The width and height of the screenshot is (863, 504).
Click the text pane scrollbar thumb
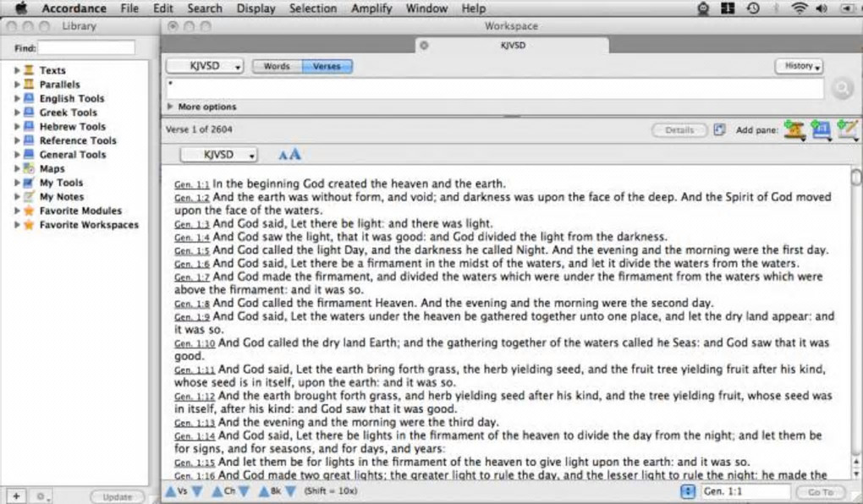click(856, 178)
